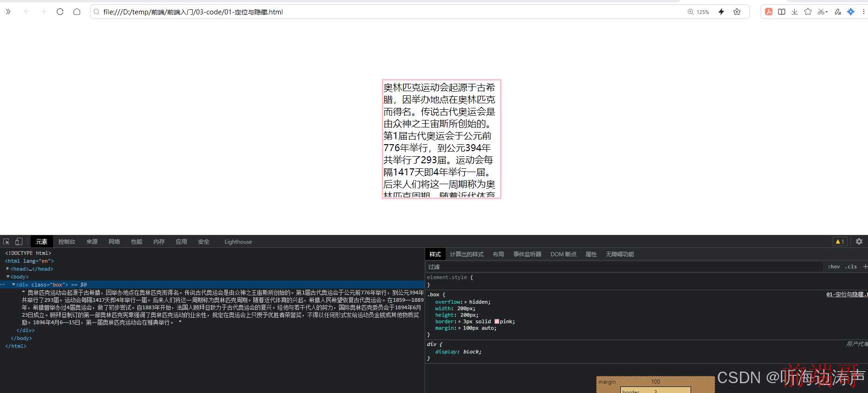Image resolution: width=868 pixels, height=393 pixels.
Task: Toggle the :hov element state panel
Action: click(834, 267)
